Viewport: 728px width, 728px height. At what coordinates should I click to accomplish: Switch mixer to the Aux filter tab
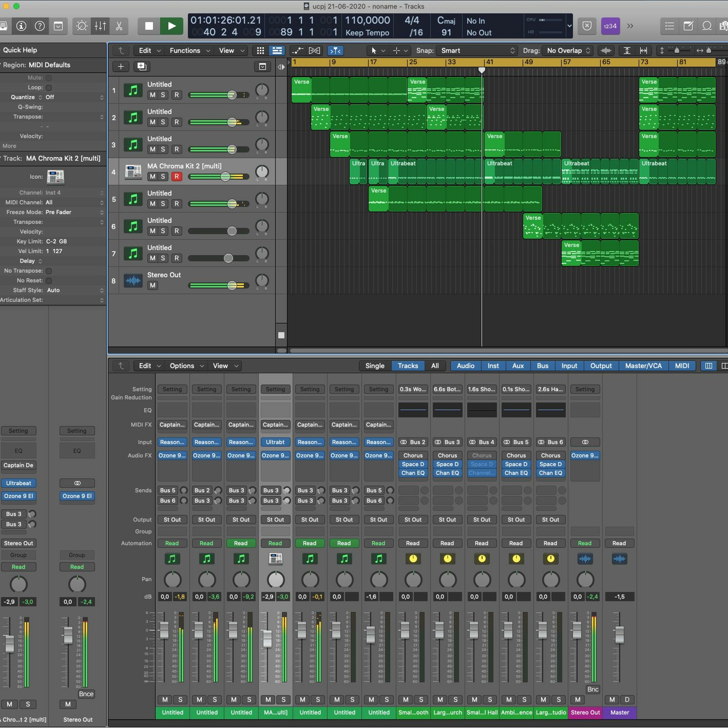pyautogui.click(x=518, y=365)
